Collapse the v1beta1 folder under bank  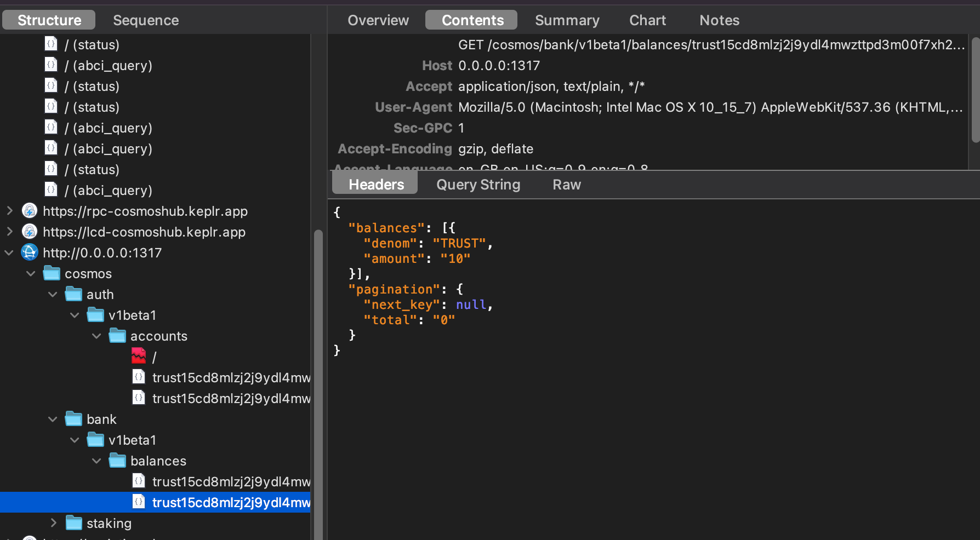click(75, 440)
